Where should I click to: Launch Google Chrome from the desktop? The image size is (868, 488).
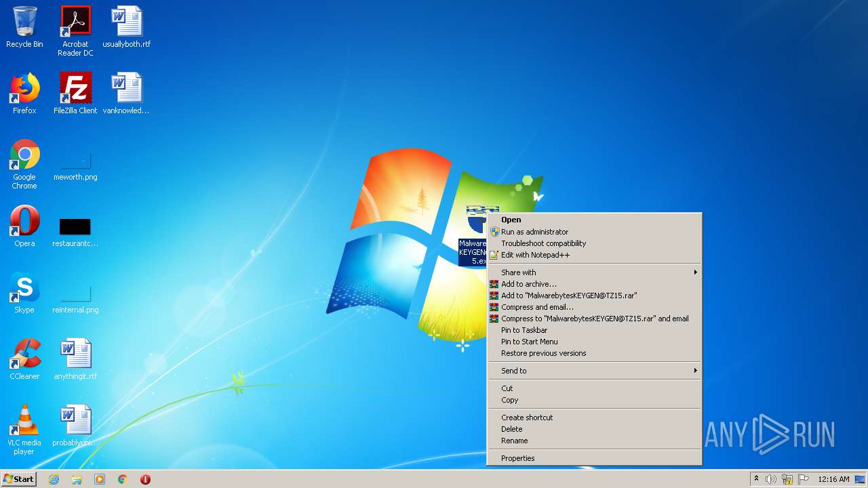click(24, 164)
